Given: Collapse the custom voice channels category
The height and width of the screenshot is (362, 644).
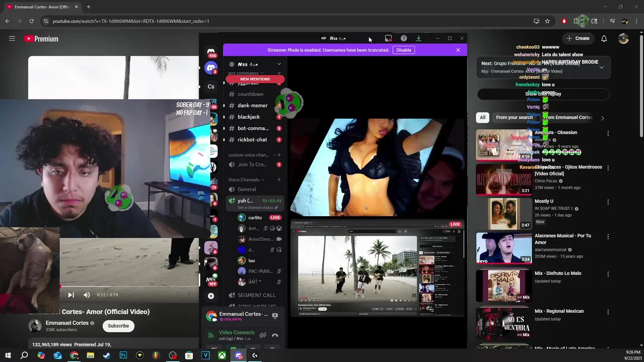Looking at the screenshot, I should (x=249, y=155).
